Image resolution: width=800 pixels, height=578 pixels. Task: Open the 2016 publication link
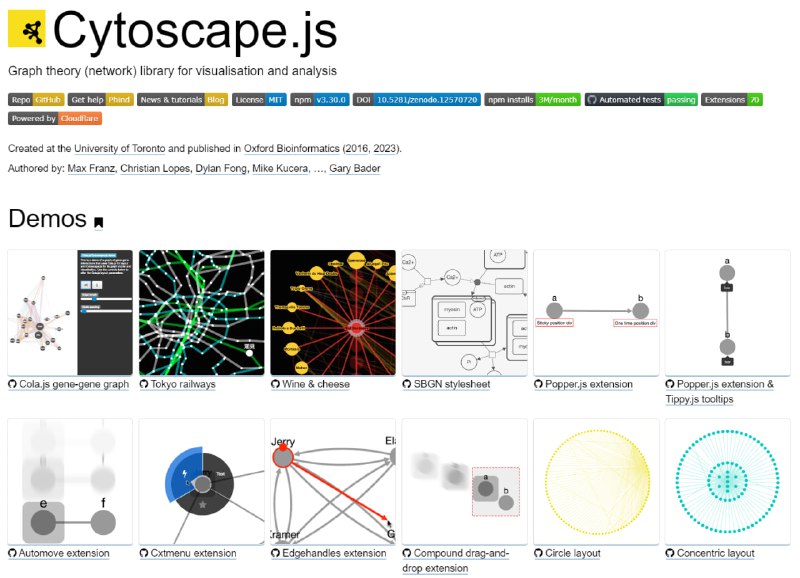coord(356,148)
